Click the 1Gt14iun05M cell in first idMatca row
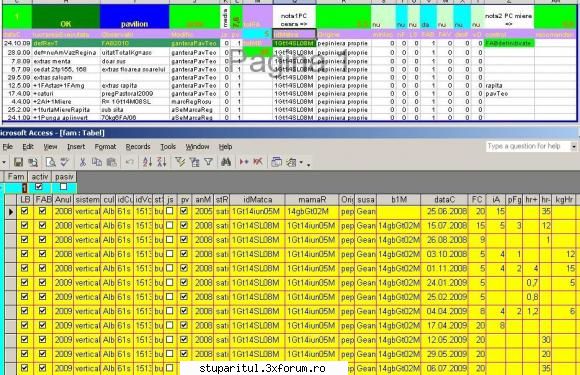 click(x=257, y=212)
